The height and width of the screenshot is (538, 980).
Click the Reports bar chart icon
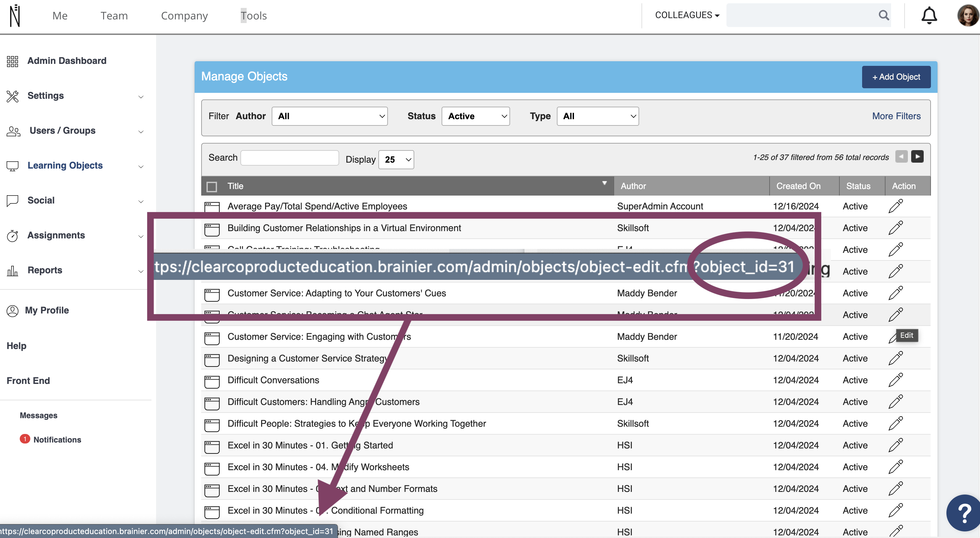point(13,271)
